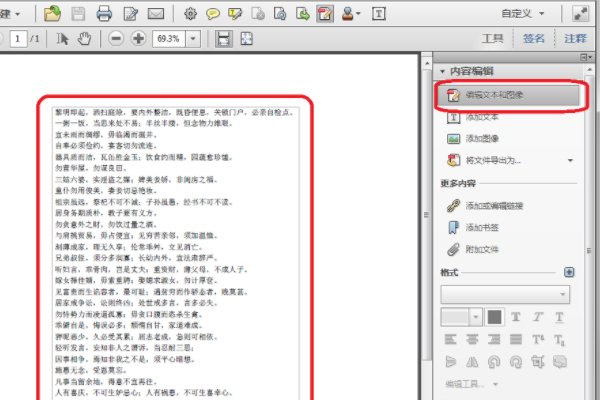Image resolution: width=600 pixels, height=400 pixels.
Task: Select the Hand pan tool
Action: click(x=84, y=38)
